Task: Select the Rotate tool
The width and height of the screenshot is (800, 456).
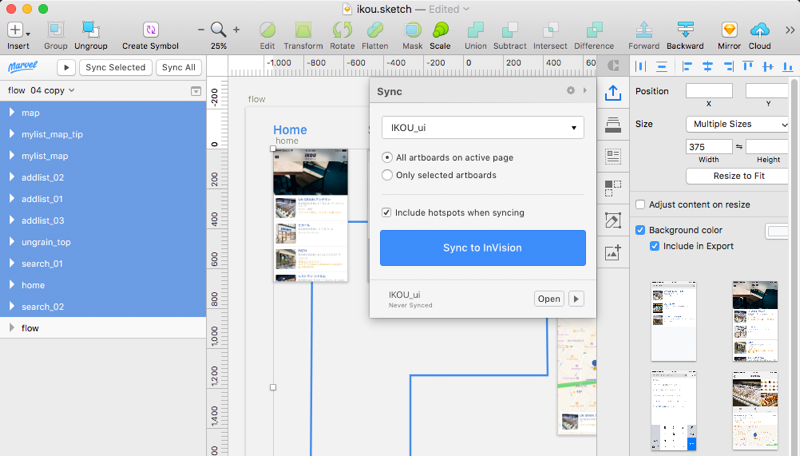Action: coord(342,30)
